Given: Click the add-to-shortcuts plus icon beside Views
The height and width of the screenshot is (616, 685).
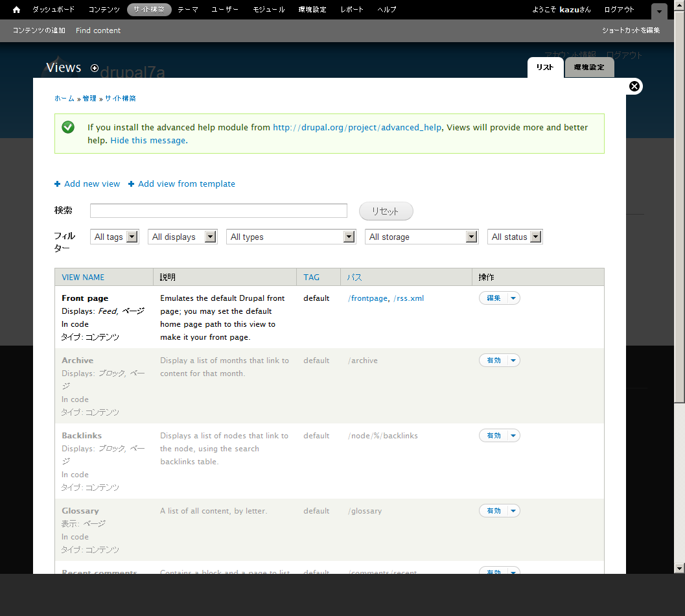Looking at the screenshot, I should point(95,68).
